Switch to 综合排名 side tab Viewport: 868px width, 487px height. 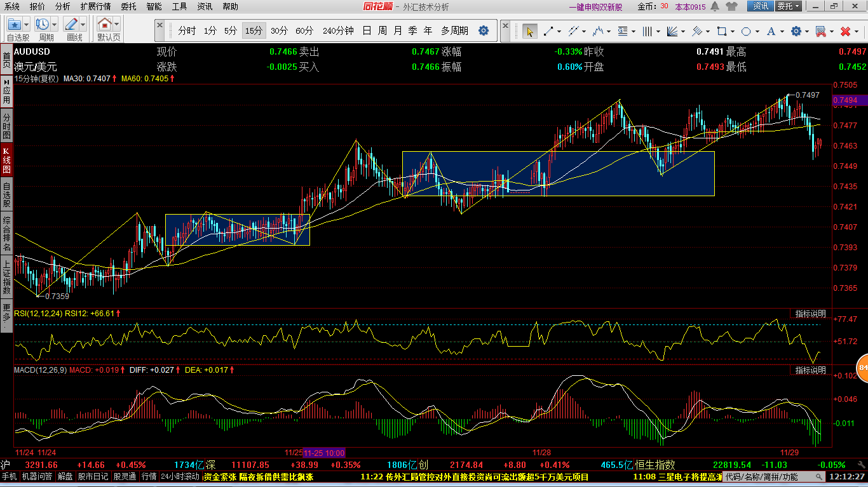pyautogui.click(x=6, y=233)
